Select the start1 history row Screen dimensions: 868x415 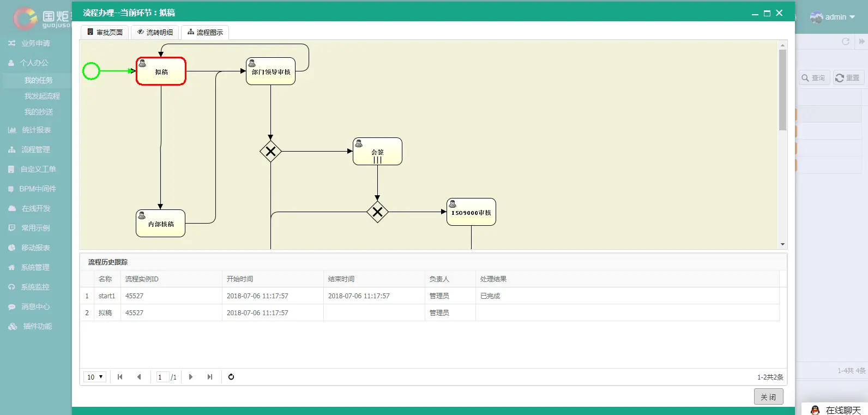click(x=430, y=296)
